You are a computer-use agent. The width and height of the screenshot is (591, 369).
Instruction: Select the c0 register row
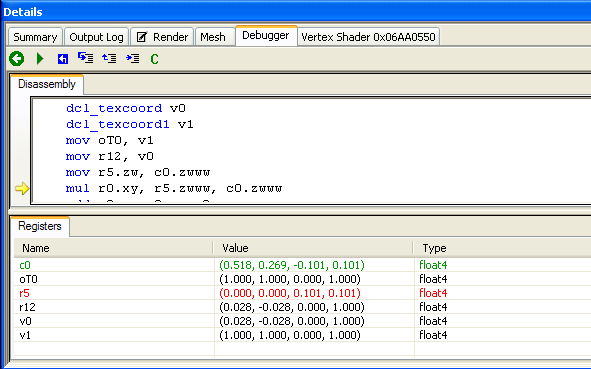point(302,265)
